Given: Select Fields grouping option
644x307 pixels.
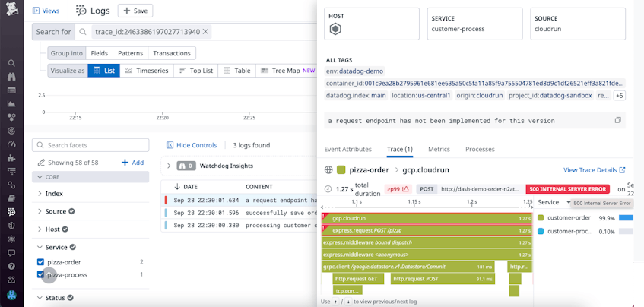Looking at the screenshot, I should (x=100, y=53).
